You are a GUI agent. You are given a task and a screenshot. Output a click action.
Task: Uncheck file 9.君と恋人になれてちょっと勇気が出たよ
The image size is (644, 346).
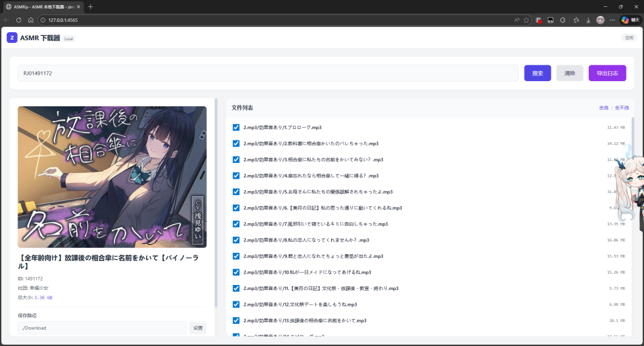pos(236,256)
